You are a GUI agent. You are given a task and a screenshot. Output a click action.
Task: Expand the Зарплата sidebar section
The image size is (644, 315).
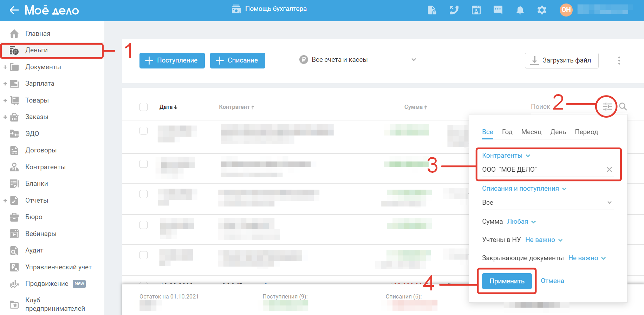coord(5,84)
